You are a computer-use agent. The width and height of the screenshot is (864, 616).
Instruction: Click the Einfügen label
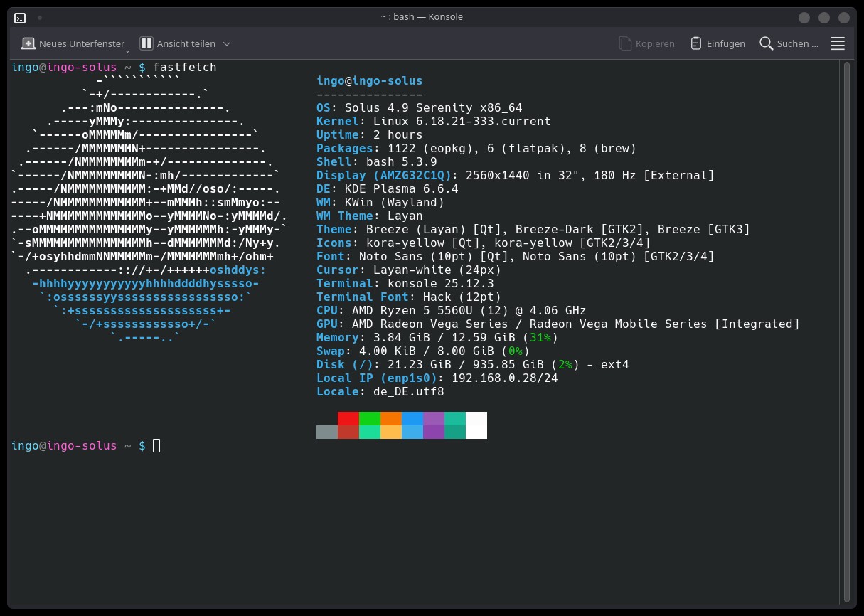pos(726,43)
